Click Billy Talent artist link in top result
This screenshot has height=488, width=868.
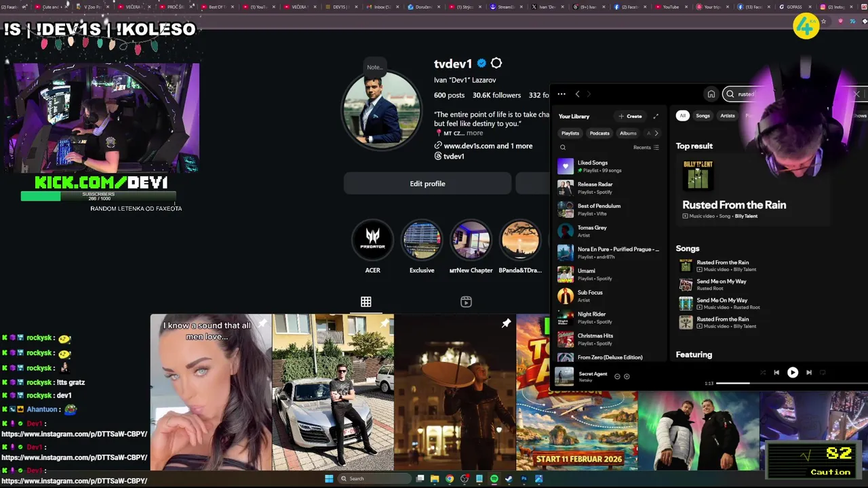click(x=746, y=216)
